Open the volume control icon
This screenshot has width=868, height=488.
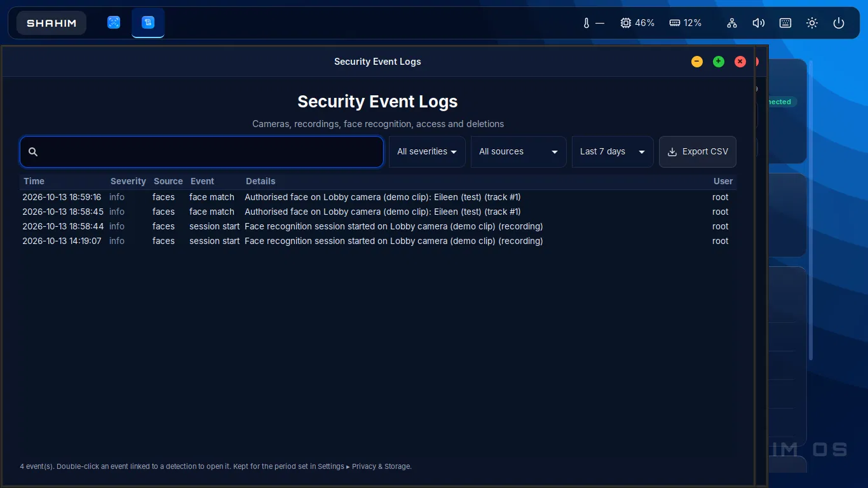coord(759,23)
